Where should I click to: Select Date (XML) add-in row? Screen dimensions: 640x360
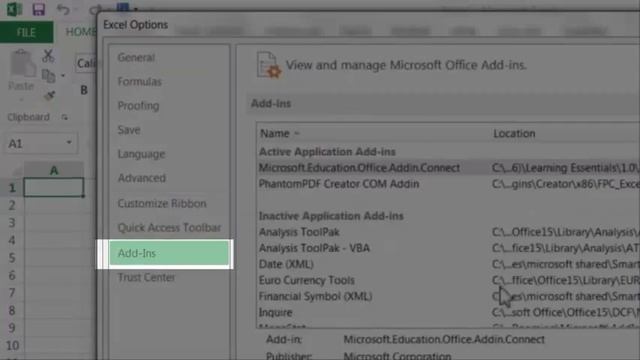[x=449, y=264]
